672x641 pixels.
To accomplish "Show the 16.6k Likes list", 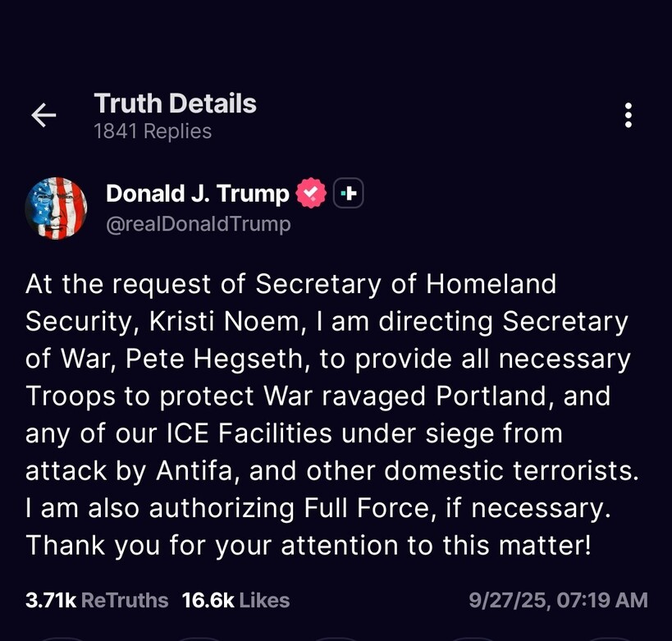I will pyautogui.click(x=235, y=600).
